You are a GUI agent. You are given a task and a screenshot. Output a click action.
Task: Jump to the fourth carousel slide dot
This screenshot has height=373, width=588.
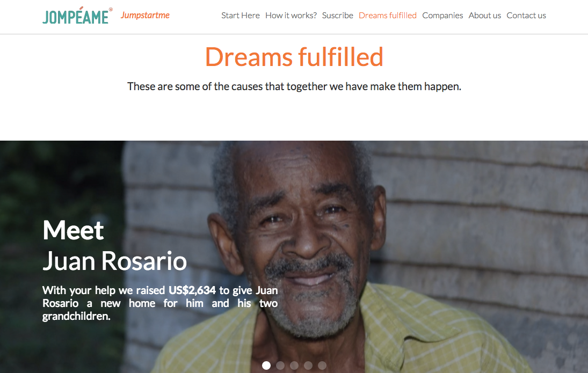click(308, 365)
